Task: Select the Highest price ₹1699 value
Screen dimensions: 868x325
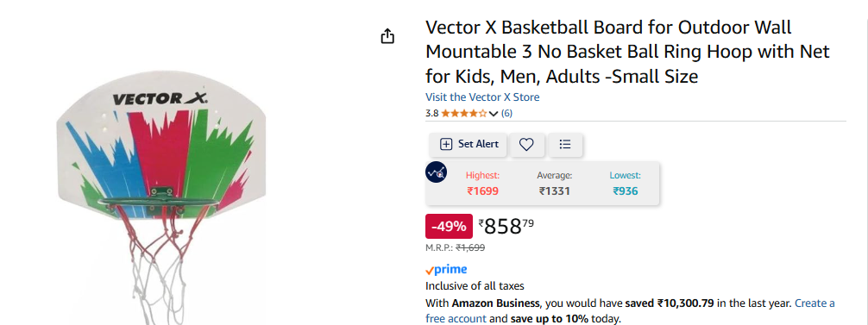Action: click(482, 191)
